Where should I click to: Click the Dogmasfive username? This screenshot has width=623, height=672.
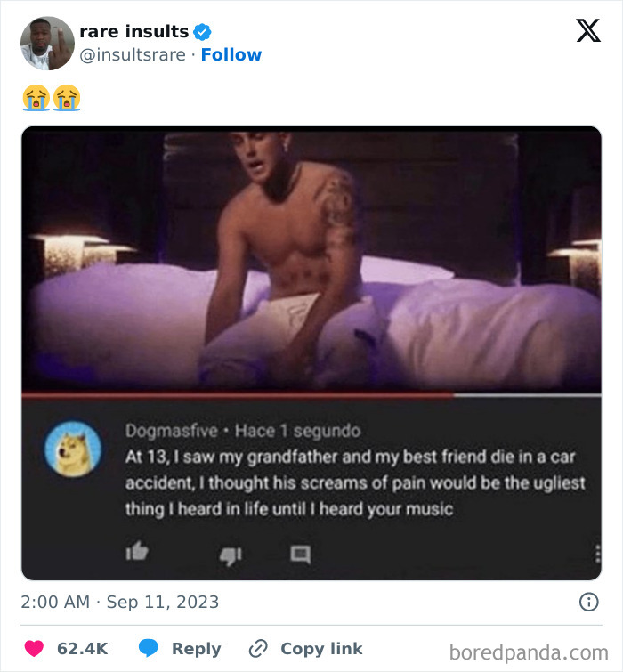pyautogui.click(x=170, y=431)
